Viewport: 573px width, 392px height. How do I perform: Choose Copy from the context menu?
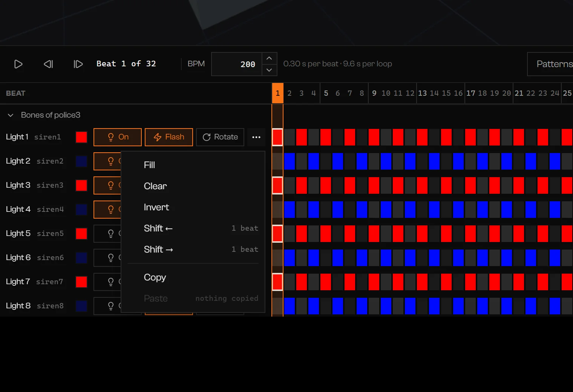coord(193,277)
